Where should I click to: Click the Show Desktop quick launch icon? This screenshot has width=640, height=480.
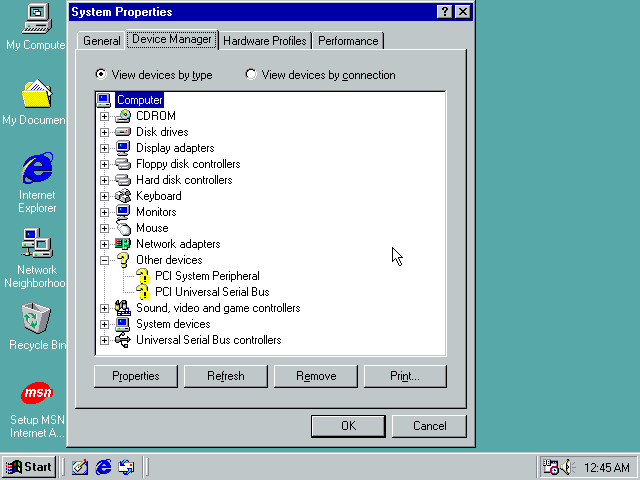80,467
